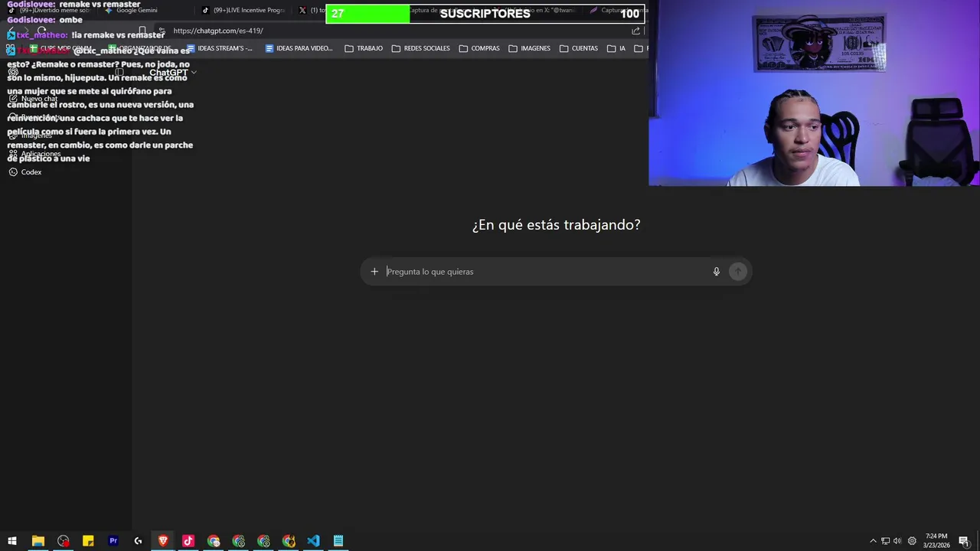Show hidden system tray icons chevron
This screenshot has height=551, width=980.
coord(873,541)
